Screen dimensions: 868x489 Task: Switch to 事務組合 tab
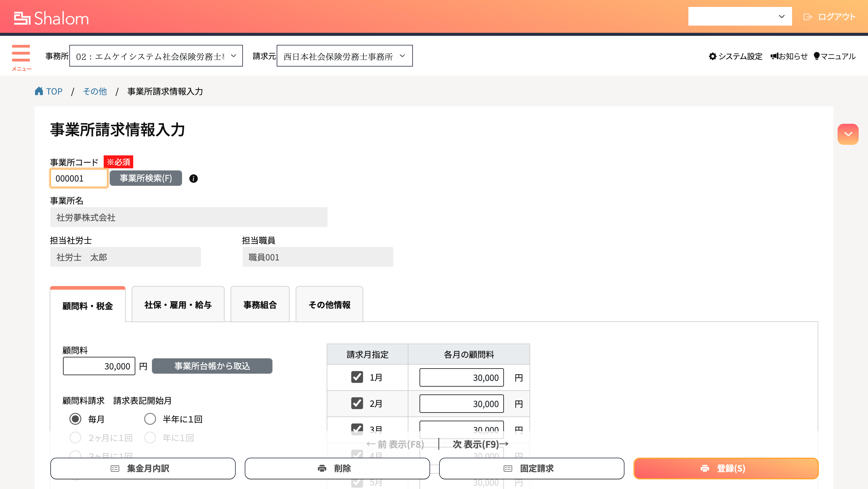point(260,304)
